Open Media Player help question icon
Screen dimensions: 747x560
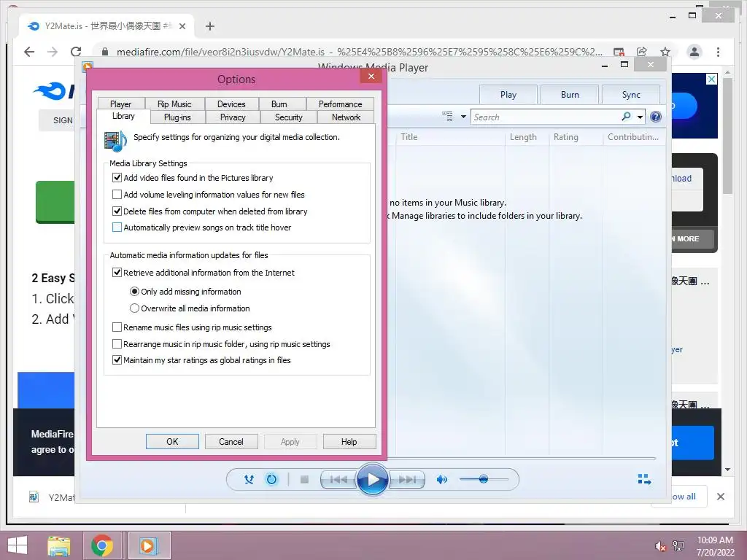(x=656, y=117)
